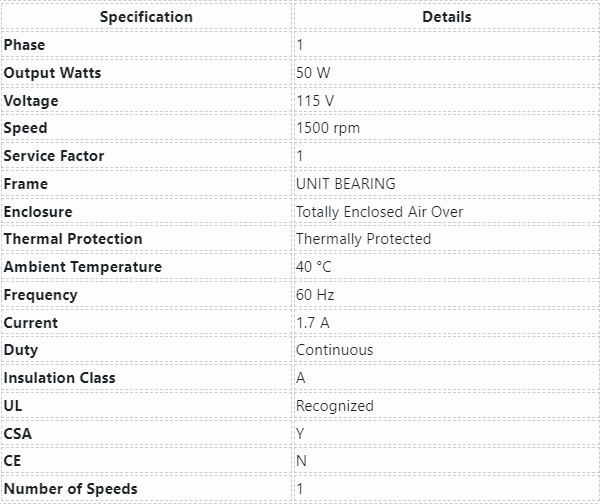Click the Specification column header
This screenshot has height=504, width=600.
[x=146, y=17]
